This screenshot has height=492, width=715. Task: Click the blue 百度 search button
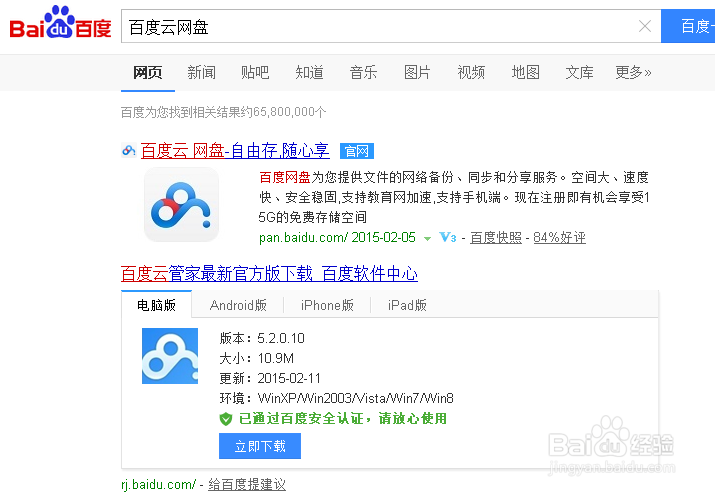coord(688,26)
